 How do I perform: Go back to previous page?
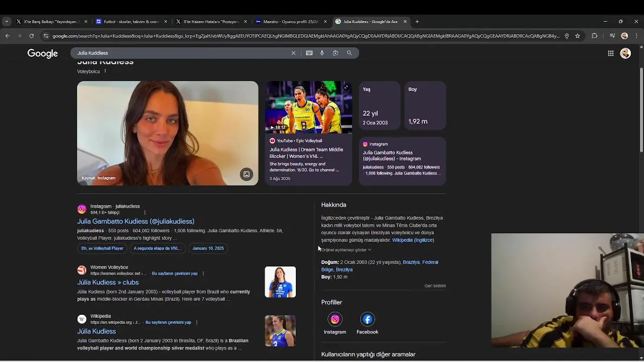7,36
